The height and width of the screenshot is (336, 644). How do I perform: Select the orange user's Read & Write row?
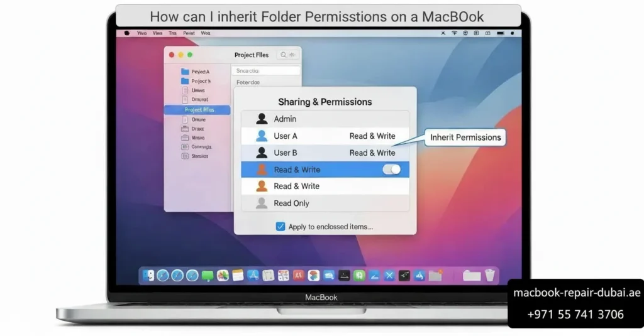click(x=296, y=187)
